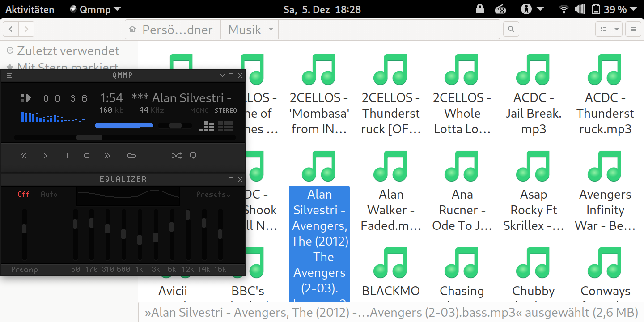Toggle shuffle mode in Qmmp
This screenshot has width=644, height=322.
point(177,156)
